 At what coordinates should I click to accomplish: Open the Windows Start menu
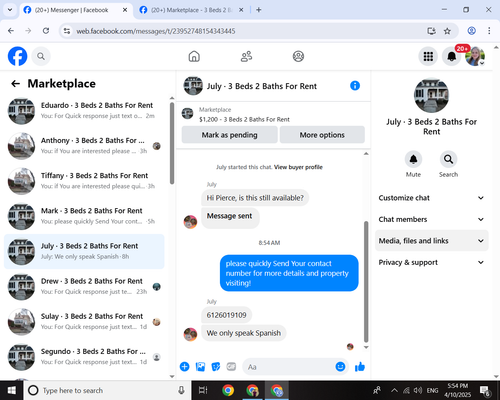[x=11, y=390]
